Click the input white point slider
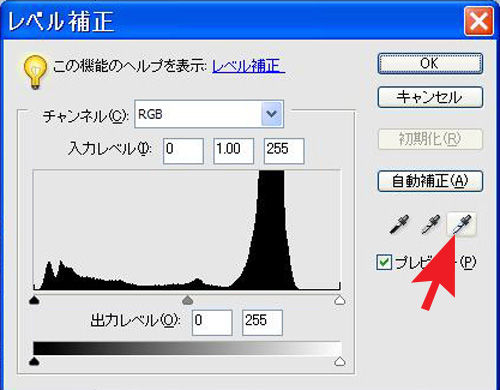The width and height of the screenshot is (500, 390). coord(340,300)
